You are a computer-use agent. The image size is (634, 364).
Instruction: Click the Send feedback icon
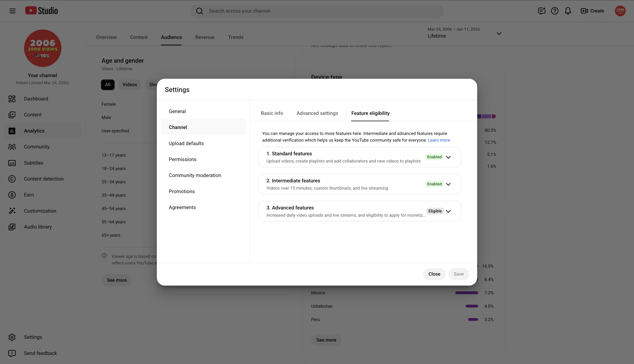pos(12,353)
